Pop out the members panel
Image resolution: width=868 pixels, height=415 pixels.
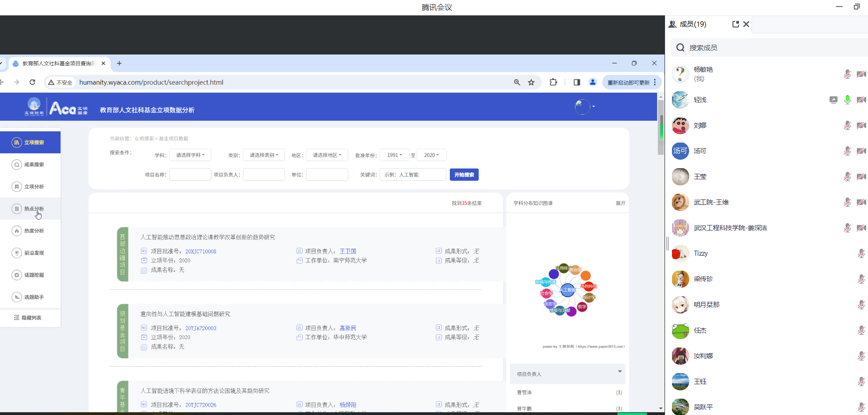(x=735, y=24)
